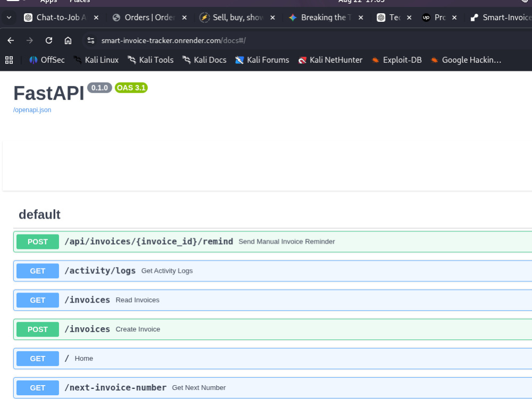Switch to the Chat-to-Job tab

(x=61, y=18)
